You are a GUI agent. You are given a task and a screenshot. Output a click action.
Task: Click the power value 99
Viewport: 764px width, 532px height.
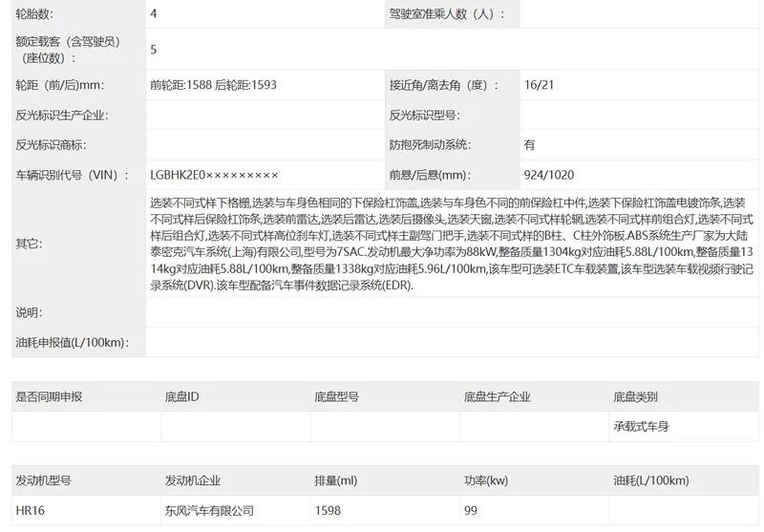471,511
